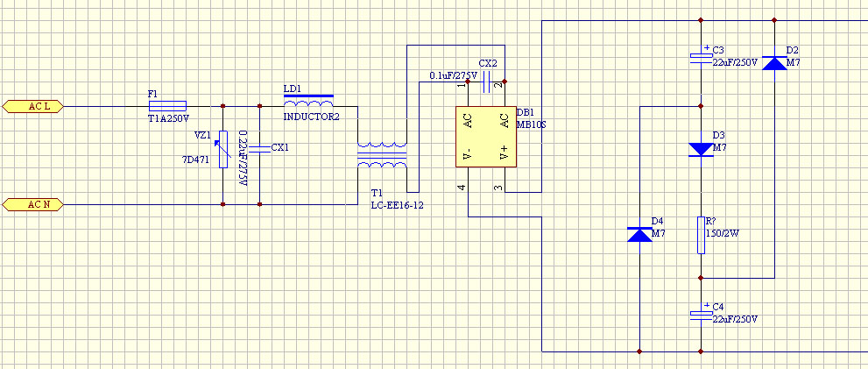Screen dimensions: 868x369
Task: Select diode D3 symbol
Action: click(701, 150)
